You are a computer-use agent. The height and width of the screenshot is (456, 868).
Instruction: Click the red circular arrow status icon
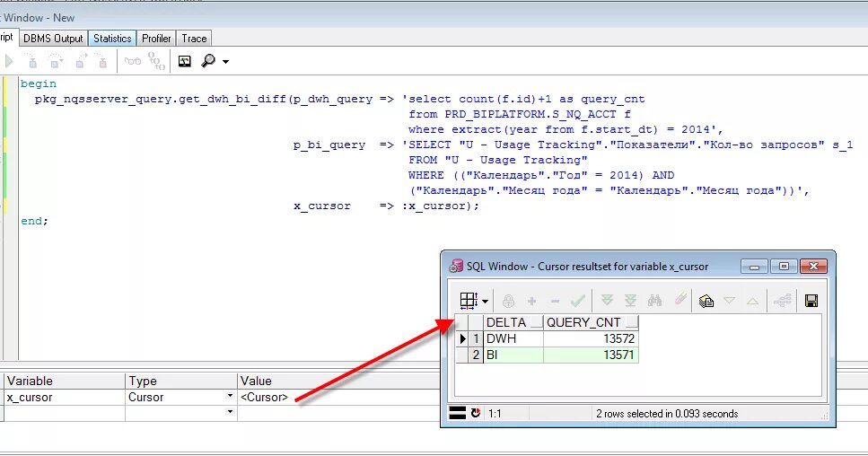point(476,413)
